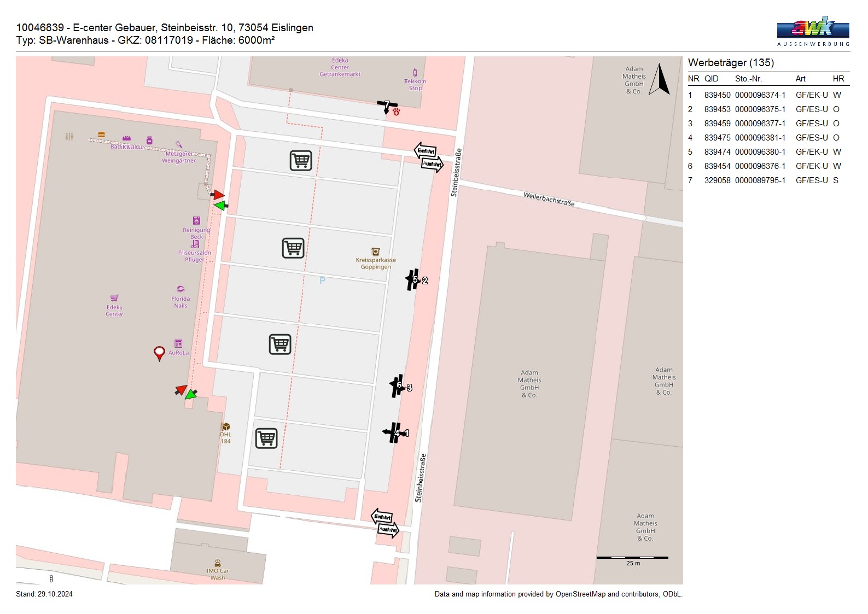
Task: Click the red location pin beside AuRoLa
Action: point(159,353)
